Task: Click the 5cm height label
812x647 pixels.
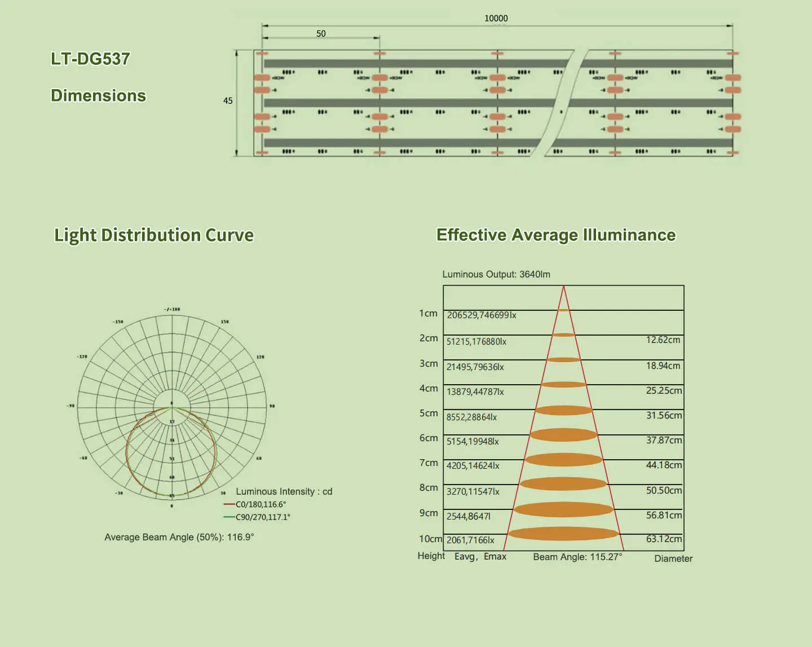Action: [429, 413]
